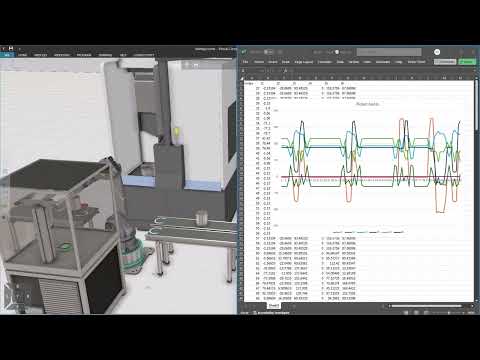Viewport: 480px width, 360px height.
Task: Click the chart legend below the plot
Action: tap(368, 232)
